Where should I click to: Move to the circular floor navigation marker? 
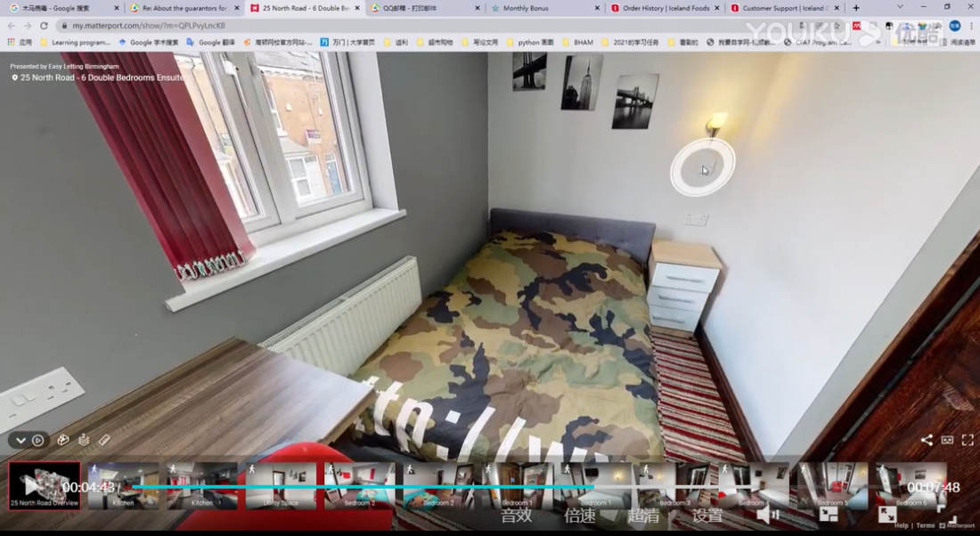703,167
